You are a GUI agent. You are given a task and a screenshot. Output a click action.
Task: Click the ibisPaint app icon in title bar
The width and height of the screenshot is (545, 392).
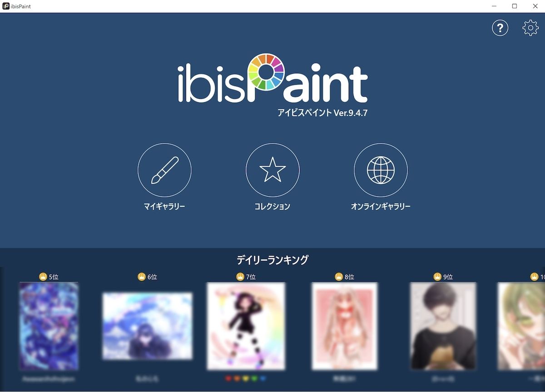6,6
